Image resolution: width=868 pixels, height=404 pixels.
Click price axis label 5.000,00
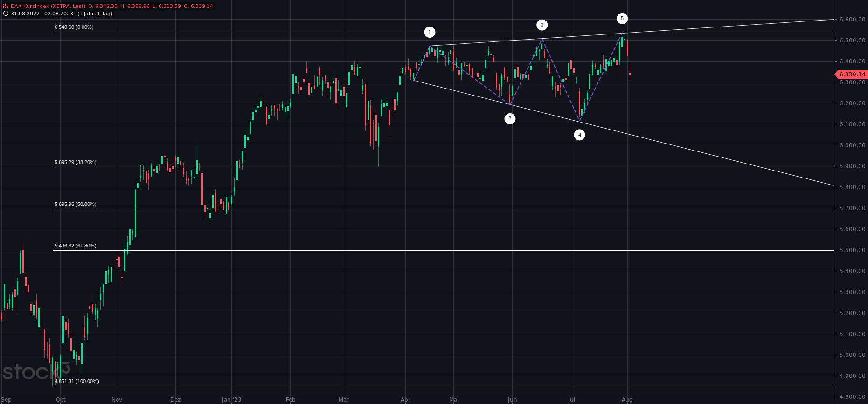852,355
